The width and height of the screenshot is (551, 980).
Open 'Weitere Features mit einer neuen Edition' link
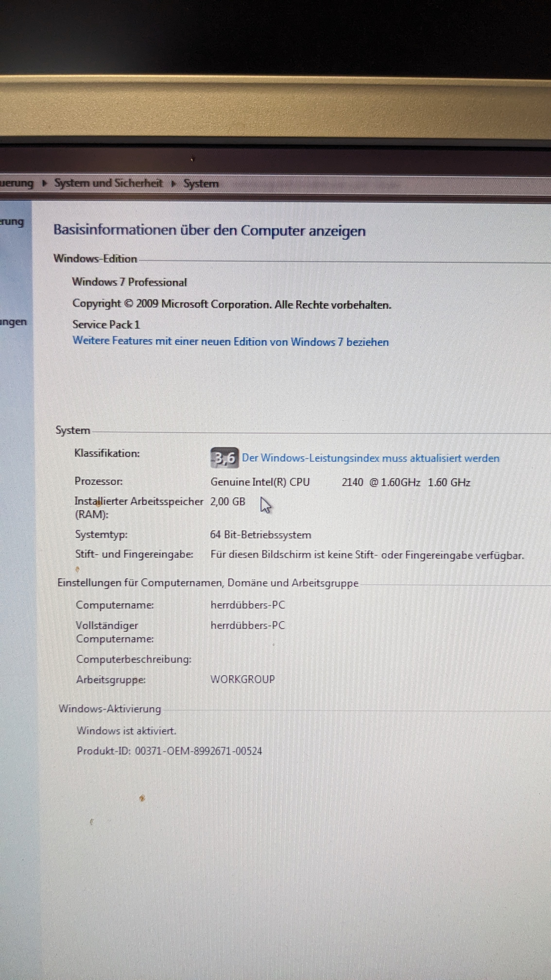point(231,341)
